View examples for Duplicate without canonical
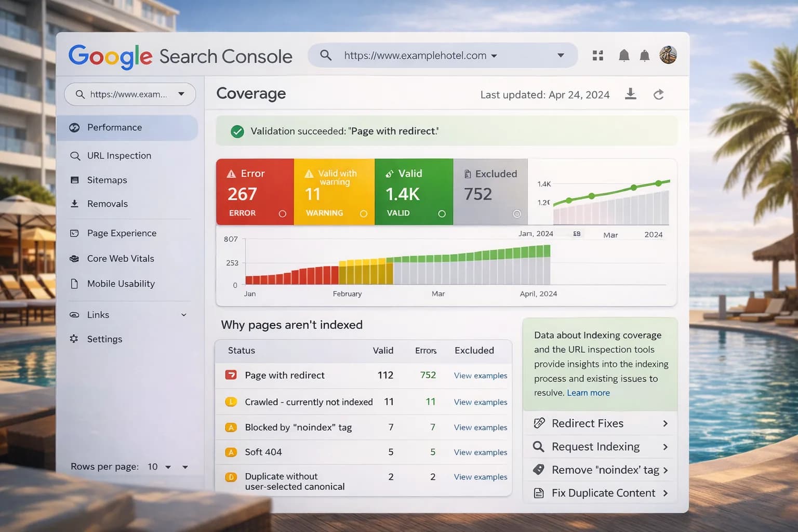 click(481, 477)
